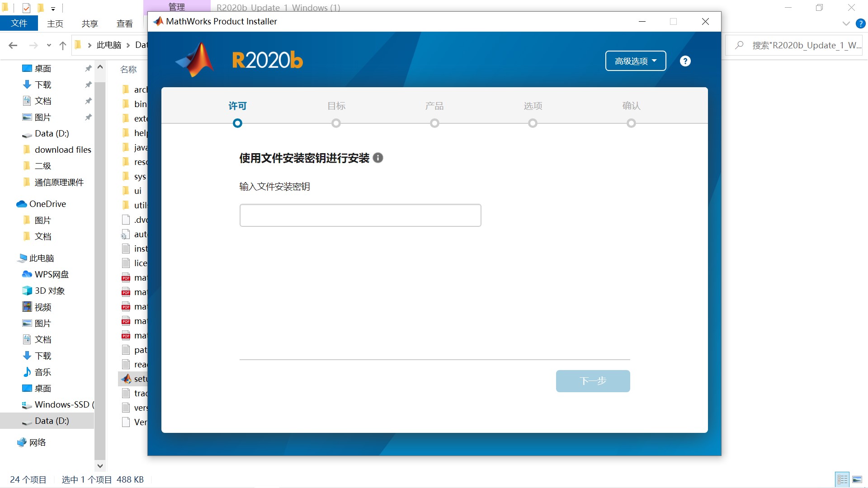
Task: Open 文档 in Quick access
Action: [43, 101]
